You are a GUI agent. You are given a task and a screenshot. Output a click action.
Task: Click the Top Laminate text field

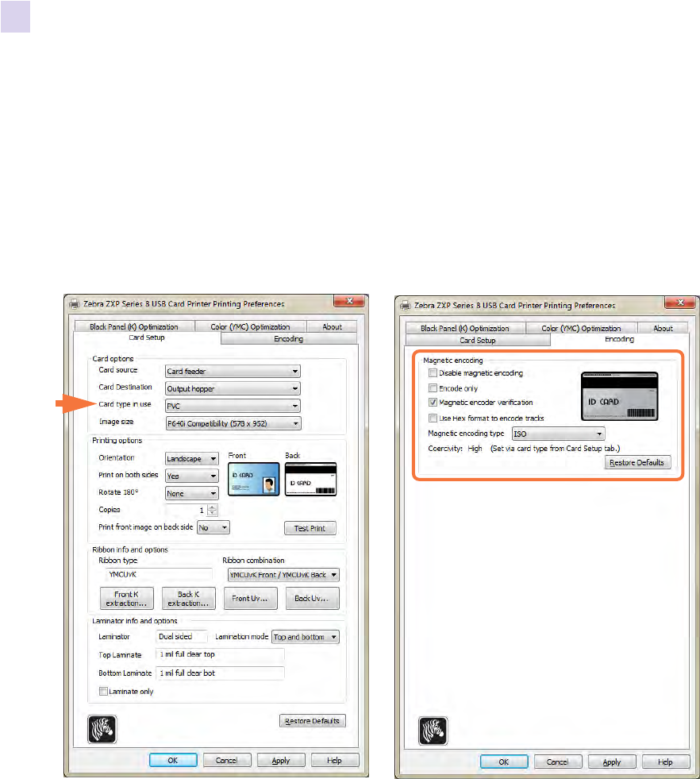click(220, 654)
